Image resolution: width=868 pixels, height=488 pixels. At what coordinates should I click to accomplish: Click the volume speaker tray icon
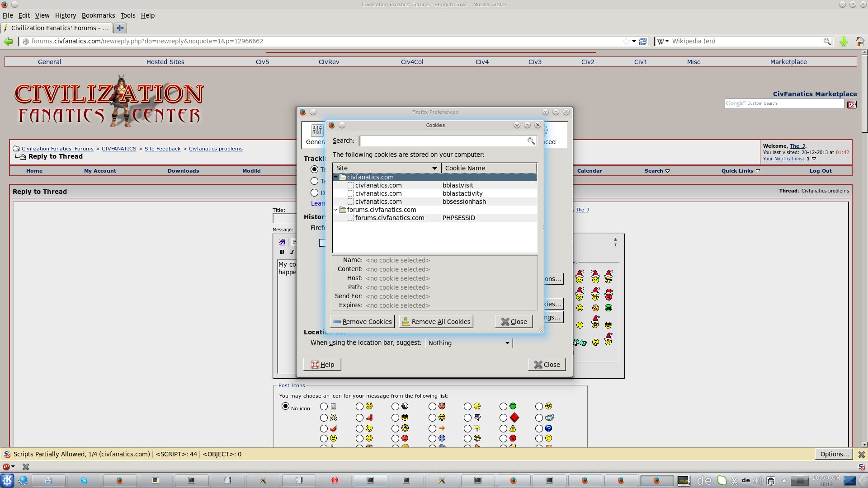[757, 481]
